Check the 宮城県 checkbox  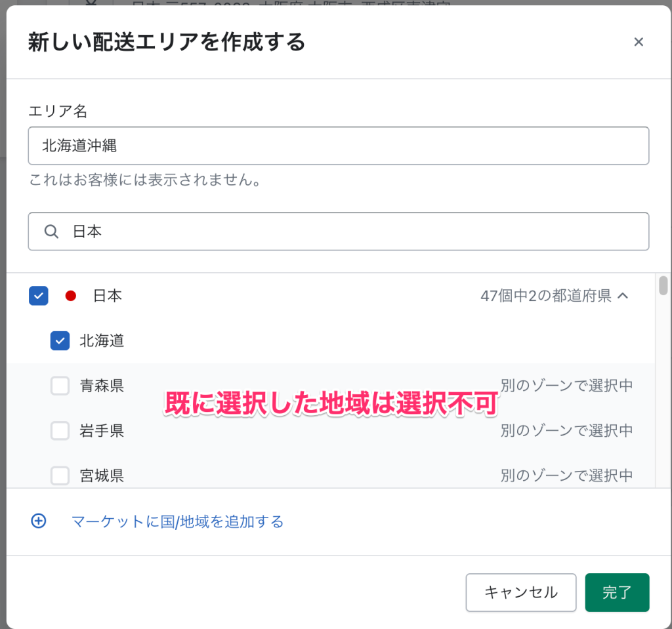click(60, 476)
